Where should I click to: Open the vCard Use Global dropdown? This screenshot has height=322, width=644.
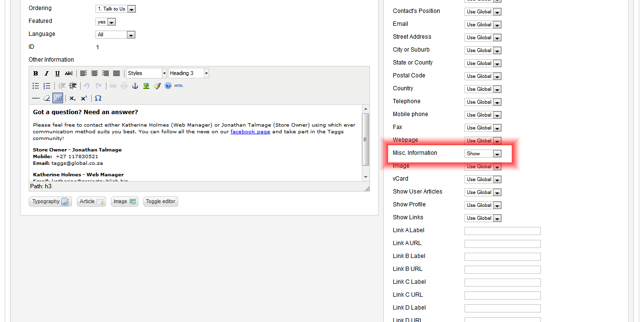click(x=483, y=180)
